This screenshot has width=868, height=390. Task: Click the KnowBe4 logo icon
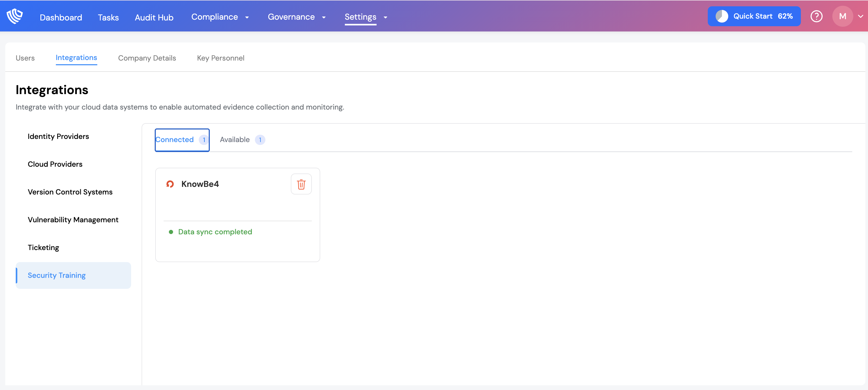pos(170,184)
